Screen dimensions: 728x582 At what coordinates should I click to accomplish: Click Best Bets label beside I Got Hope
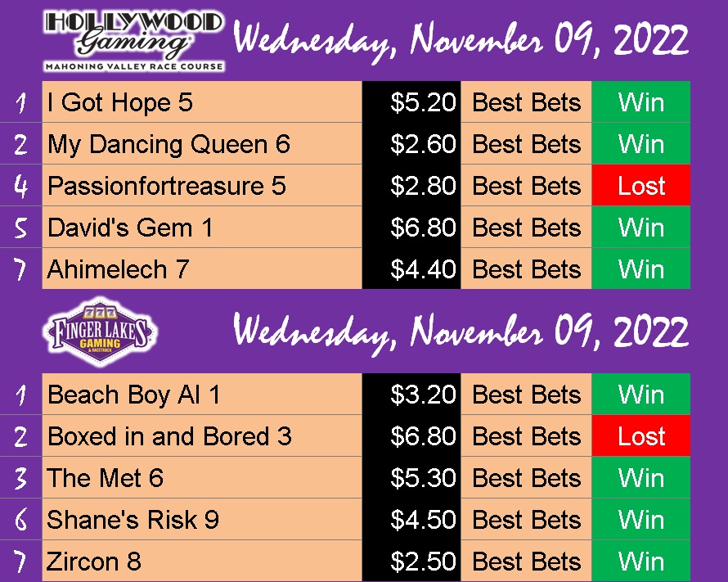coord(526,102)
